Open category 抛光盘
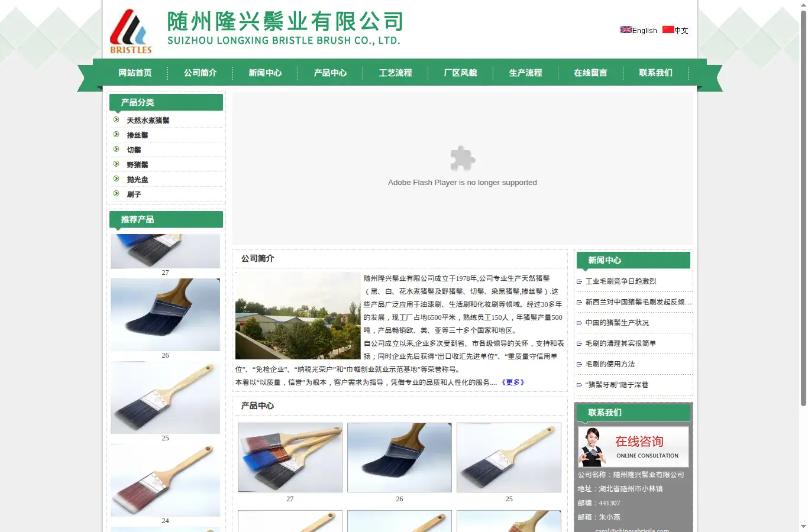Screen dimensions: 808x532 tap(137, 180)
